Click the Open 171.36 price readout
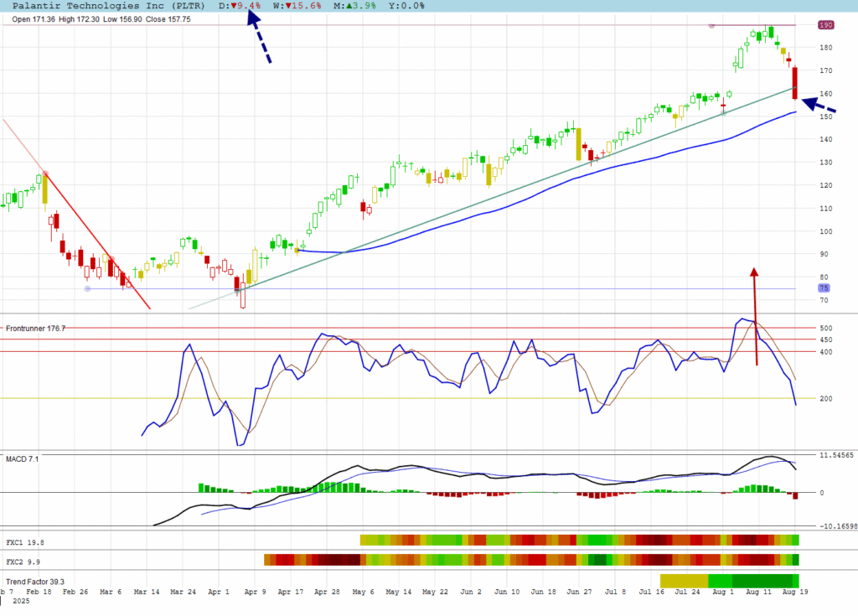 point(34,19)
